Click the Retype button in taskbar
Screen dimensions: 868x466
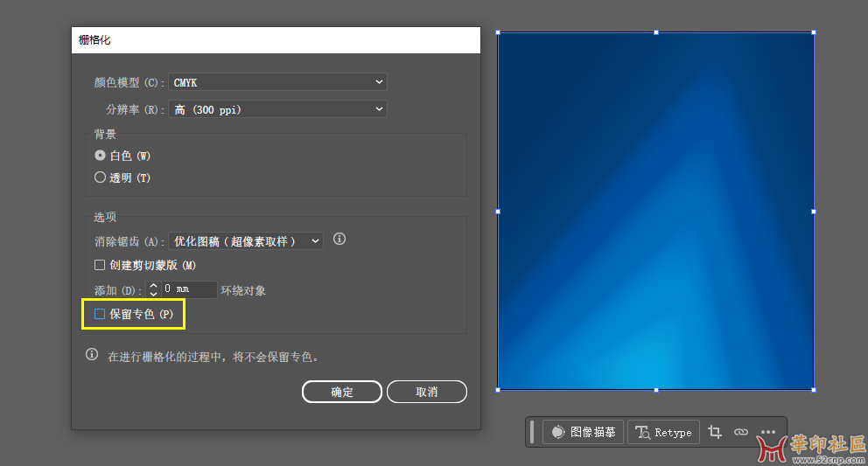click(663, 432)
